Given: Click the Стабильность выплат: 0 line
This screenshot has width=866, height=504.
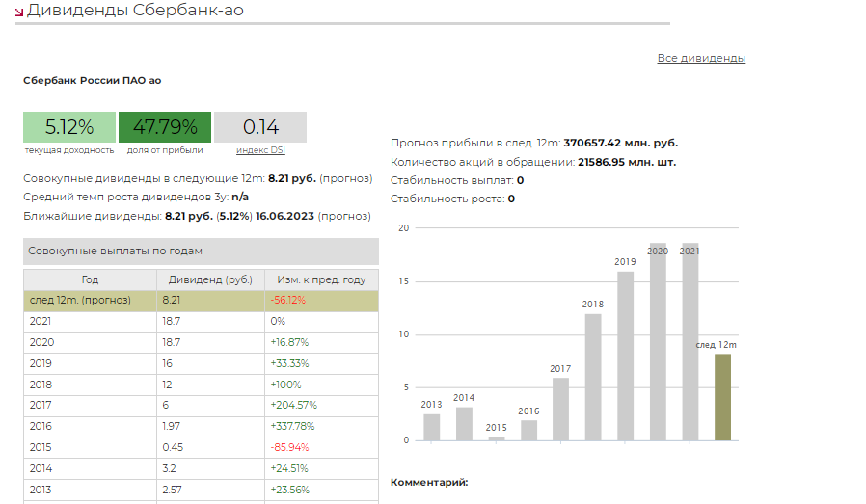Looking at the screenshot, I should pyautogui.click(x=457, y=180).
